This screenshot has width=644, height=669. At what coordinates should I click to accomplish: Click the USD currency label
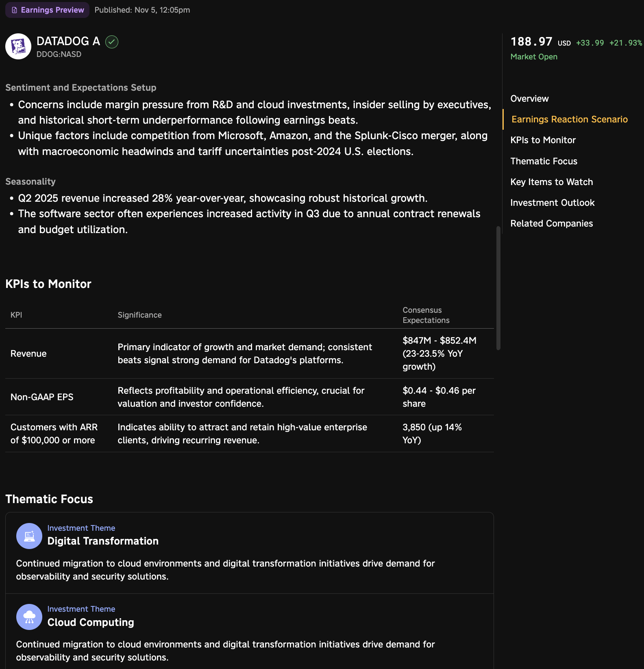[x=564, y=43]
